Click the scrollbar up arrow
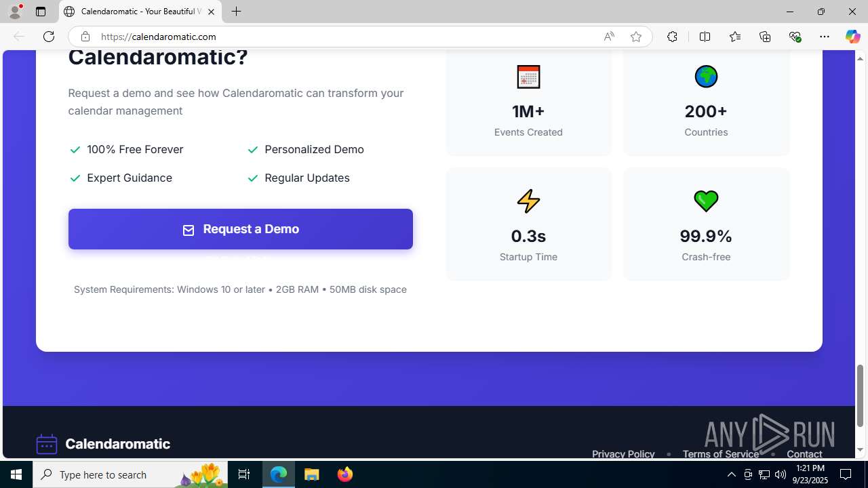 point(860,58)
